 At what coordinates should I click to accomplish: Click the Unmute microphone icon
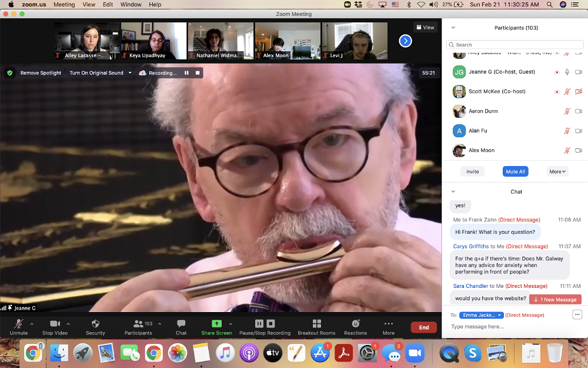point(18,323)
